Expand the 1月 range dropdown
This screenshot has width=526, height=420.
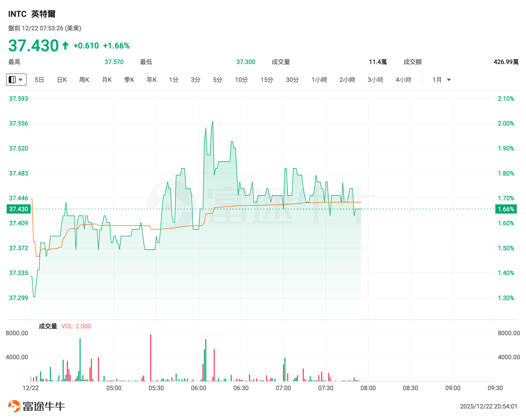[x=441, y=80]
